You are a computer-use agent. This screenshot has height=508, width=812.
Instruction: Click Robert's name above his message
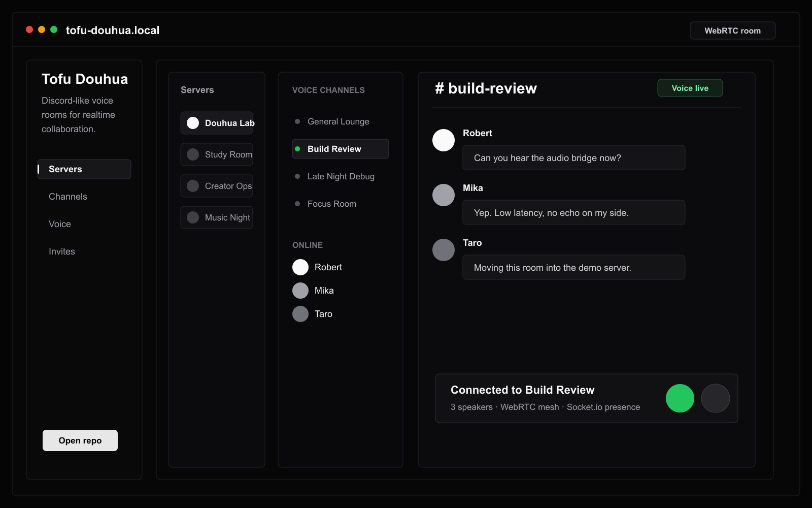(478, 133)
